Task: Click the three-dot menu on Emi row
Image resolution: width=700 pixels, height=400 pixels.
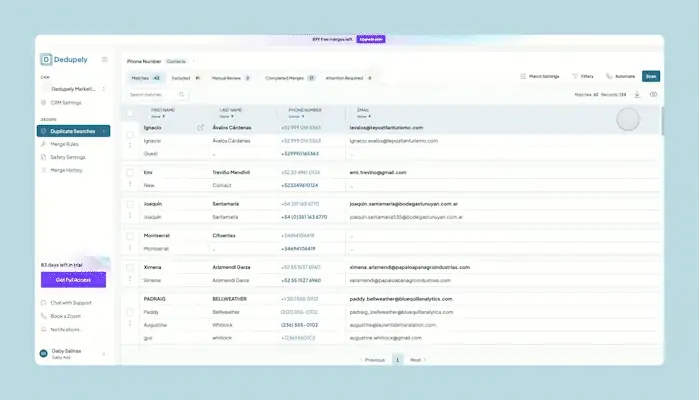Action: 130,184
